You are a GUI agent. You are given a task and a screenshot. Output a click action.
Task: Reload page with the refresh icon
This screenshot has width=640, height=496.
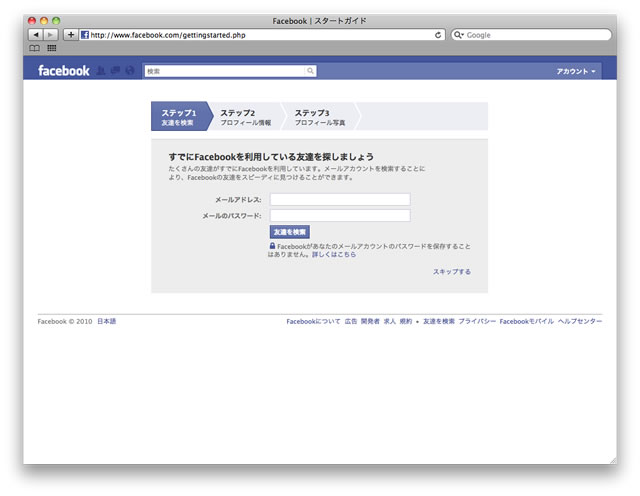tap(438, 35)
